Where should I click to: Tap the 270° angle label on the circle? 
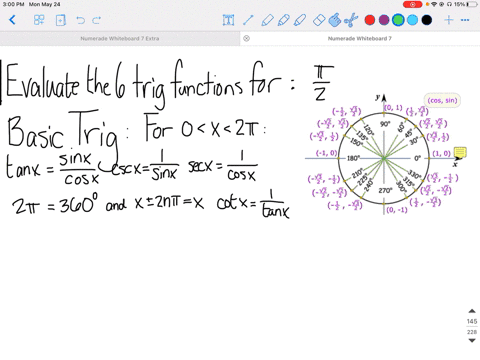[x=385, y=190]
